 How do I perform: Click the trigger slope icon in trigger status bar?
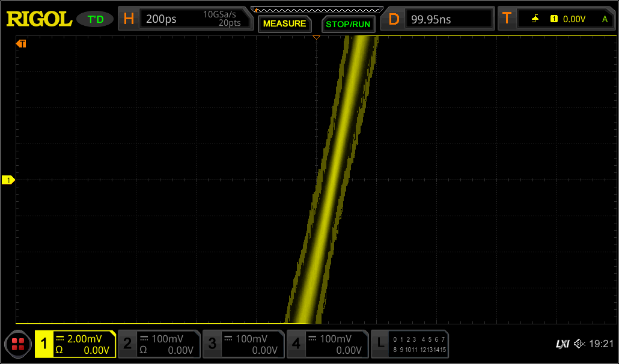tap(536, 18)
